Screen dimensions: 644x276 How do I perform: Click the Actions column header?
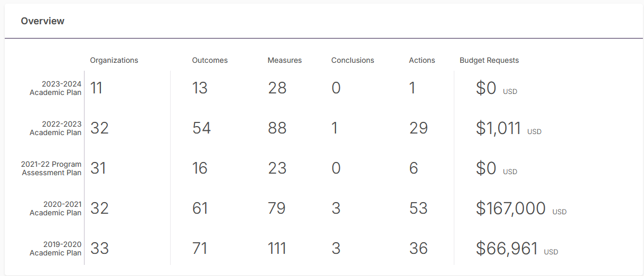pyautogui.click(x=422, y=60)
